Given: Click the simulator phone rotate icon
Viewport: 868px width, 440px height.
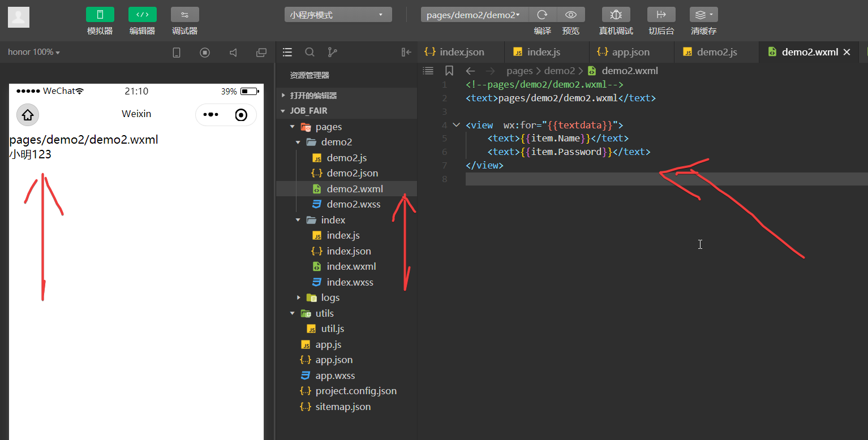Looking at the screenshot, I should (177, 53).
